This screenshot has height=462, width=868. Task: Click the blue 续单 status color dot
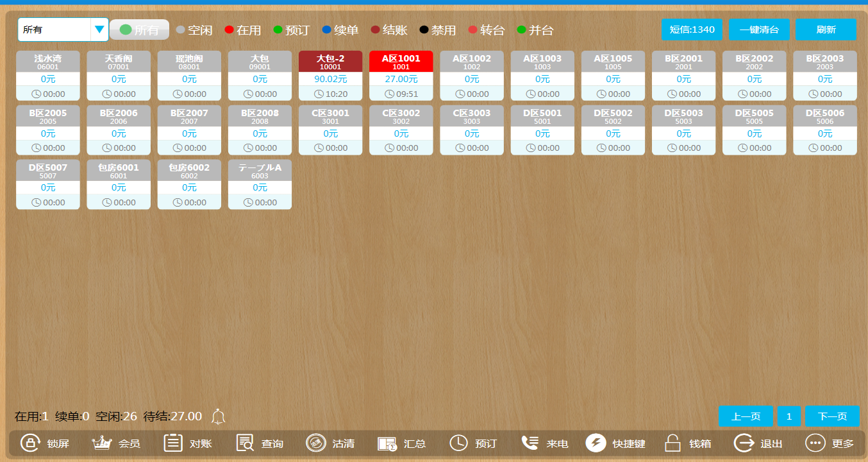click(327, 30)
